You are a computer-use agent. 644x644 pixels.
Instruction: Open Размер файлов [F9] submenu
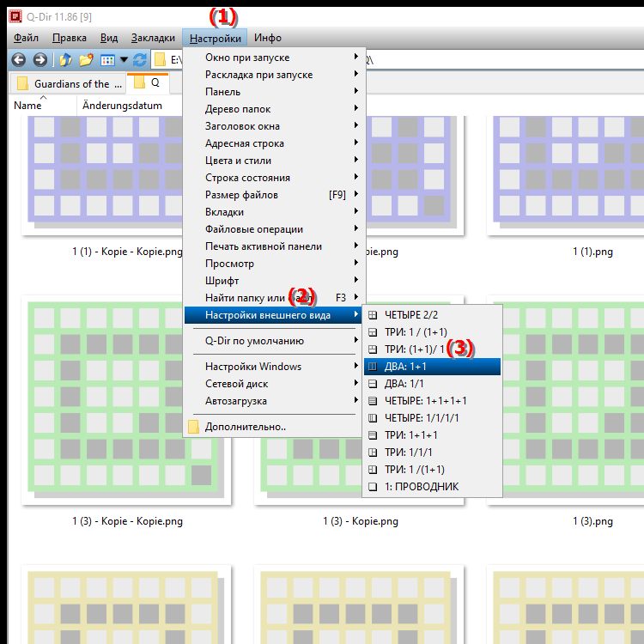click(x=274, y=195)
